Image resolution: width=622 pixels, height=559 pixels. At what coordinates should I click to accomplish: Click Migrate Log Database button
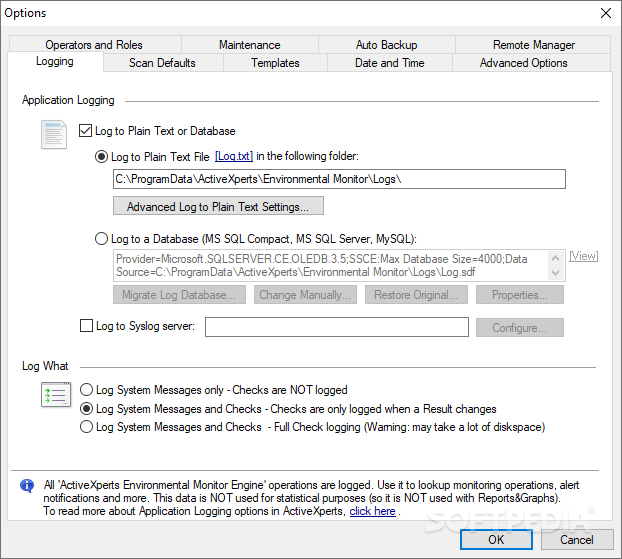click(x=179, y=295)
